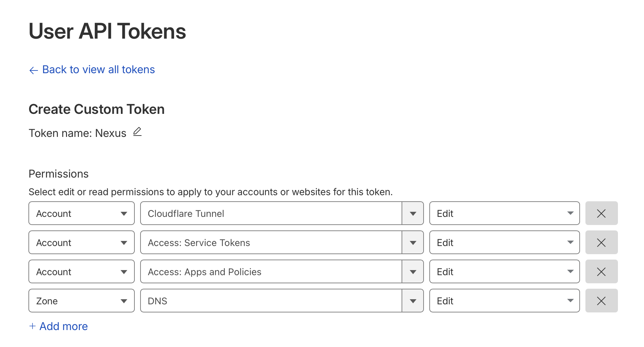This screenshot has height=347, width=644.
Task: Delete the Access: Service Tokens permission row
Action: click(x=601, y=243)
